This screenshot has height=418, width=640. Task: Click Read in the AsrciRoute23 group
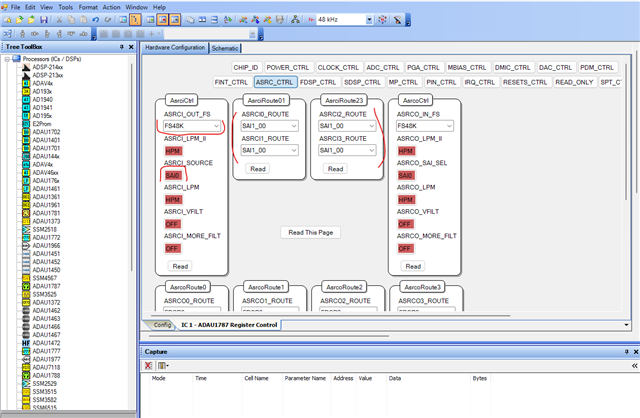pyautogui.click(x=335, y=169)
